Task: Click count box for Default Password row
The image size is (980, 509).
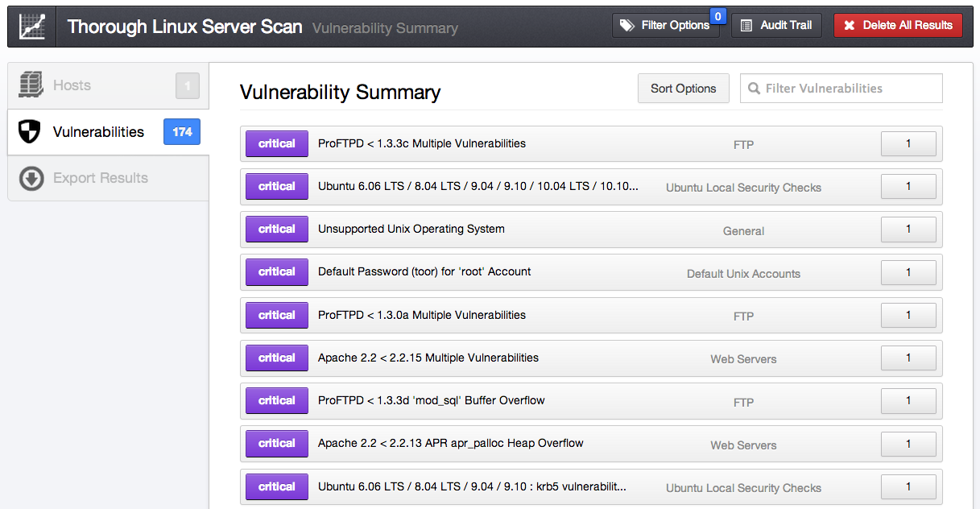Action: pyautogui.click(x=908, y=272)
